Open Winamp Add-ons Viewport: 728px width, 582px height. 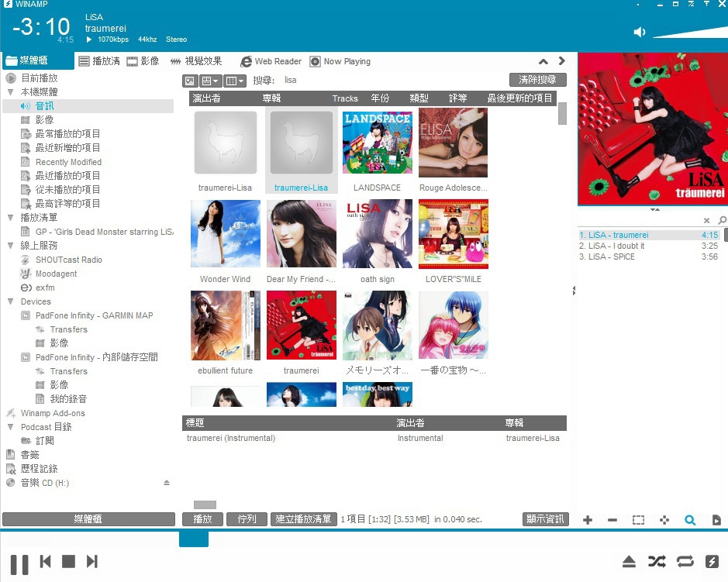[53, 412]
